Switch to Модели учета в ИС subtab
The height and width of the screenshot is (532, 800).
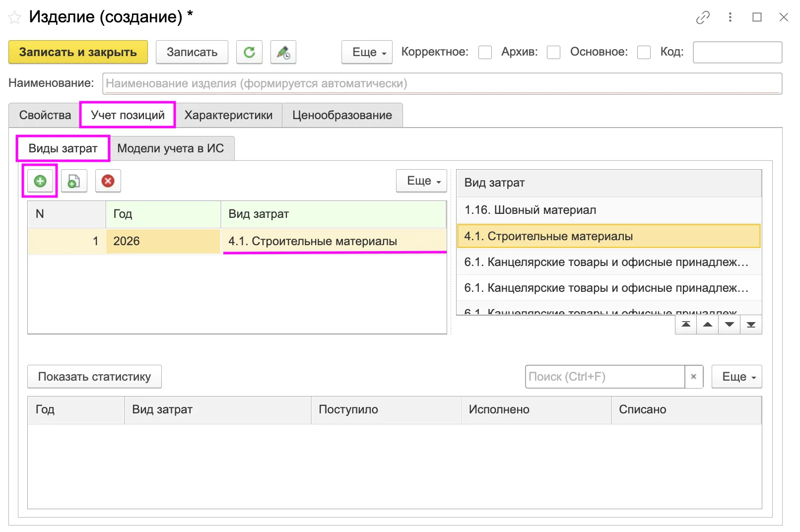pos(171,148)
